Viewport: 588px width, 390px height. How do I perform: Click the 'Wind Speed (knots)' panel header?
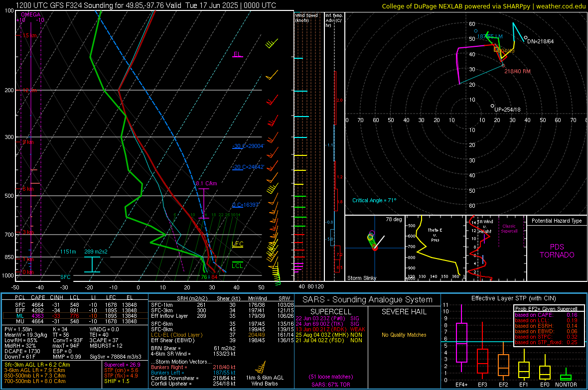pos(306,17)
